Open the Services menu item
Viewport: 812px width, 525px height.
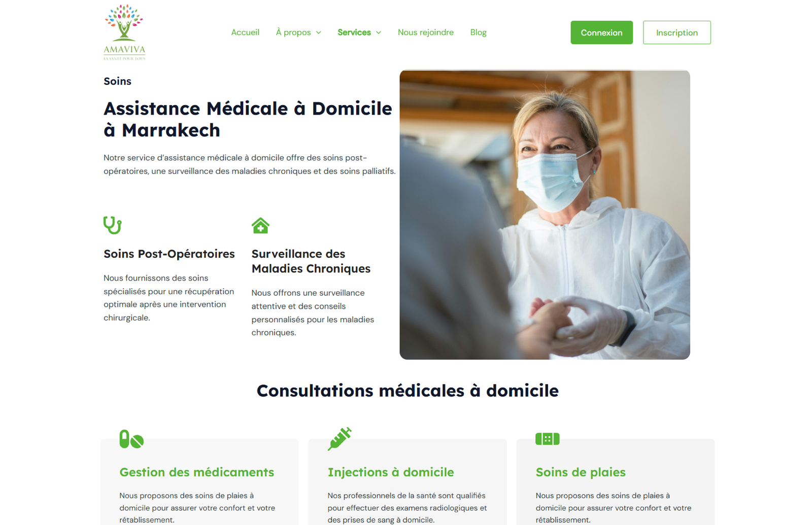(x=354, y=32)
